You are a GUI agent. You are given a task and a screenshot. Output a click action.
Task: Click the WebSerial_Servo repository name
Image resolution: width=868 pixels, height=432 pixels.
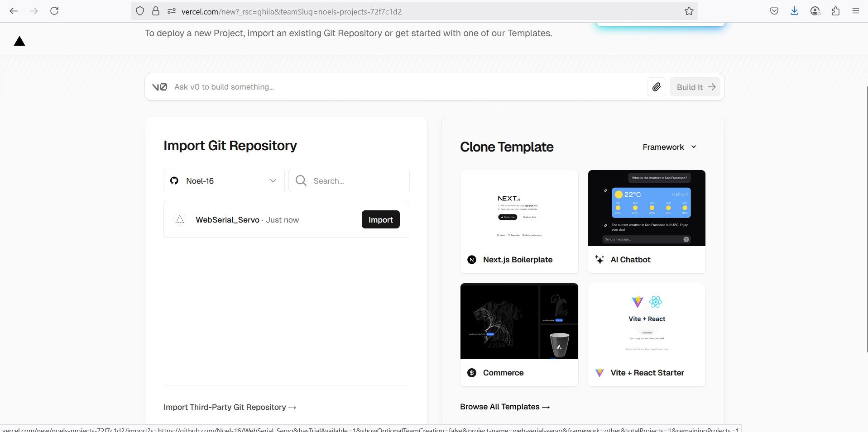pos(227,220)
